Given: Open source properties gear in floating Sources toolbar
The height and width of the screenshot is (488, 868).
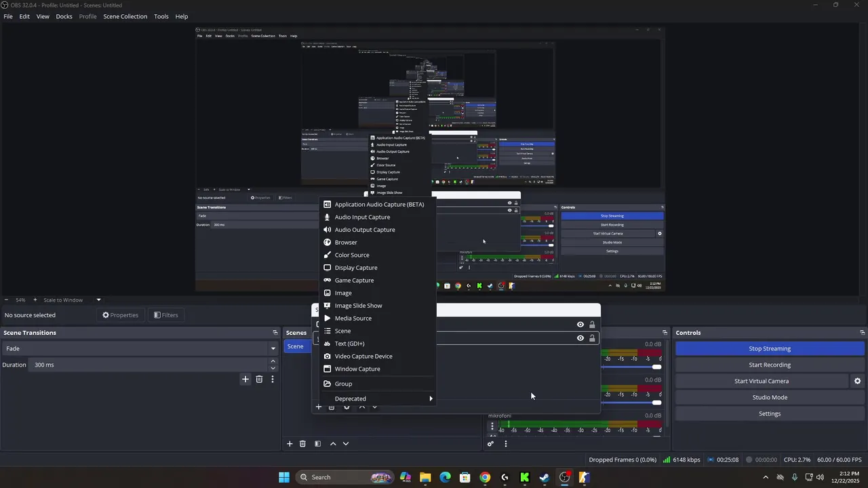Looking at the screenshot, I should pyautogui.click(x=347, y=407).
